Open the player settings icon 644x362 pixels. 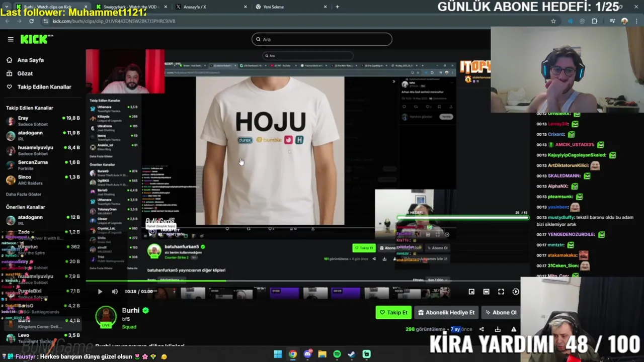point(516,292)
